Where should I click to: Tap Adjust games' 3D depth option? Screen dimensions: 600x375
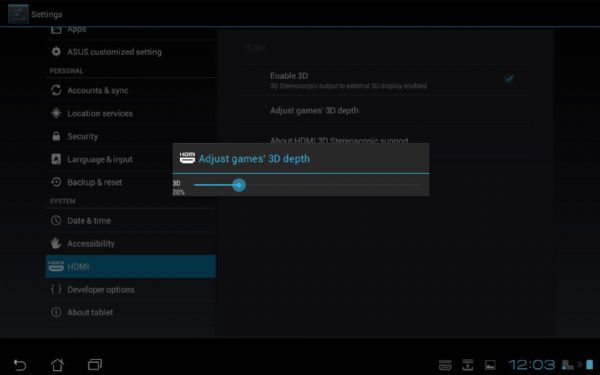tap(385, 110)
